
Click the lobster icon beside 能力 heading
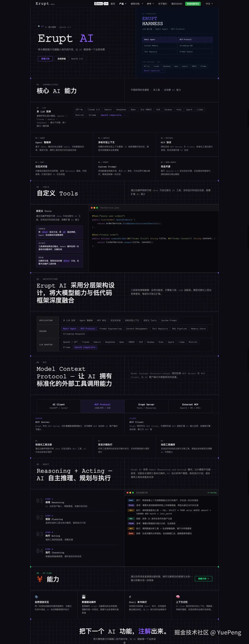click(x=40, y=579)
